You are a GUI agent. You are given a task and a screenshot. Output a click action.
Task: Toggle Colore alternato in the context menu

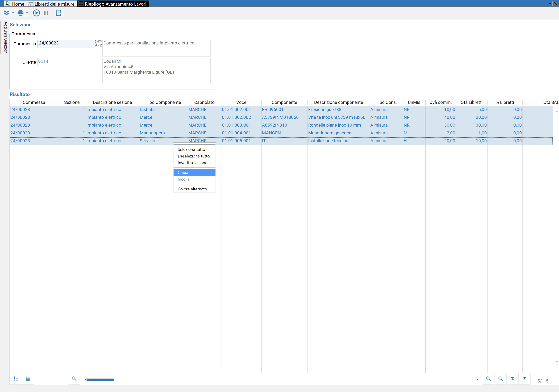click(x=194, y=189)
